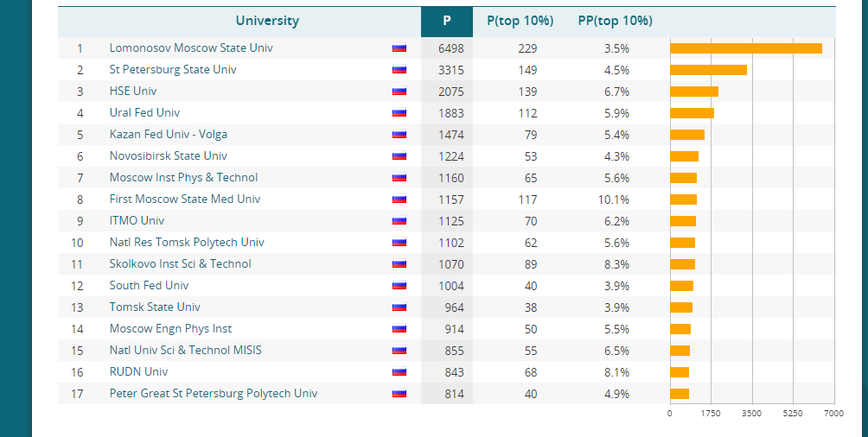868x437 pixels.
Task: Click the flag icon beside Lomonosov Moscow State Univ
Action: click(399, 48)
